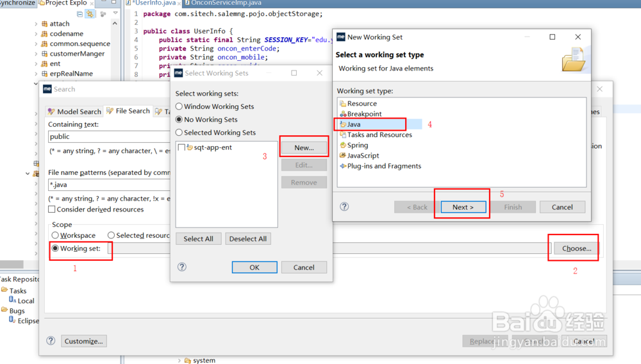Click Collapse All icon in Project Explorer
This screenshot has width=641, height=364.
point(79,14)
